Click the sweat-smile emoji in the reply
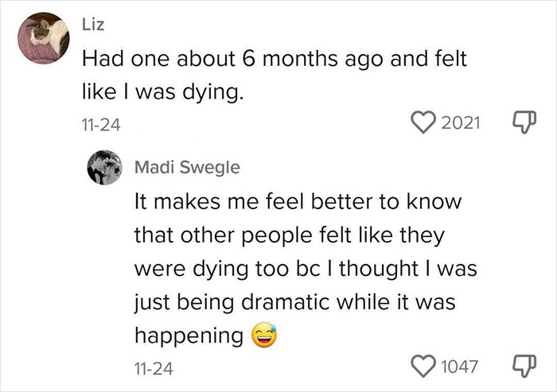 (x=265, y=336)
